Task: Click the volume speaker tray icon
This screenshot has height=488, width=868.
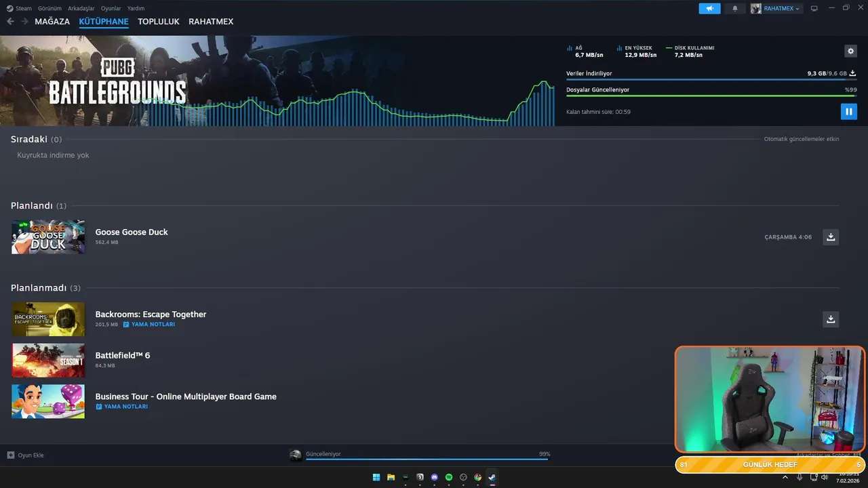Action: (x=825, y=477)
